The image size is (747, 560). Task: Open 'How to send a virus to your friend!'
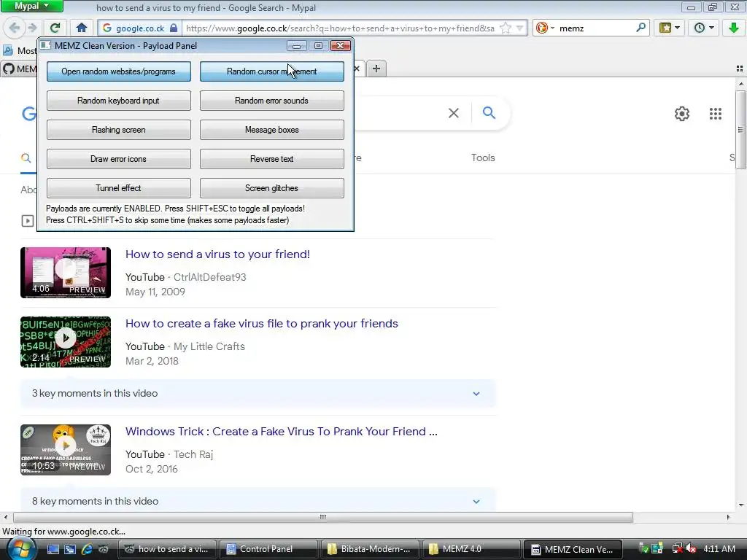(217, 254)
